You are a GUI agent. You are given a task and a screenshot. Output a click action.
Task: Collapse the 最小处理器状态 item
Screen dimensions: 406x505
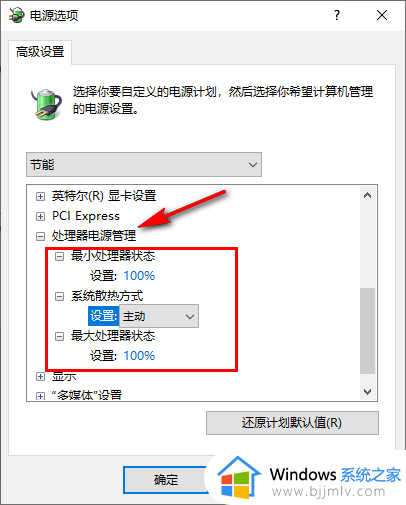tap(59, 257)
